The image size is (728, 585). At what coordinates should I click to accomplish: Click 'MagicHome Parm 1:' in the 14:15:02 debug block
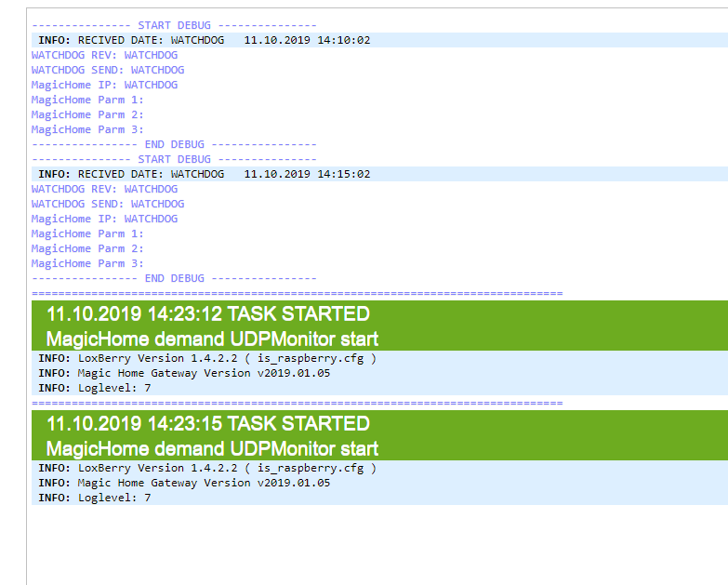87,233
